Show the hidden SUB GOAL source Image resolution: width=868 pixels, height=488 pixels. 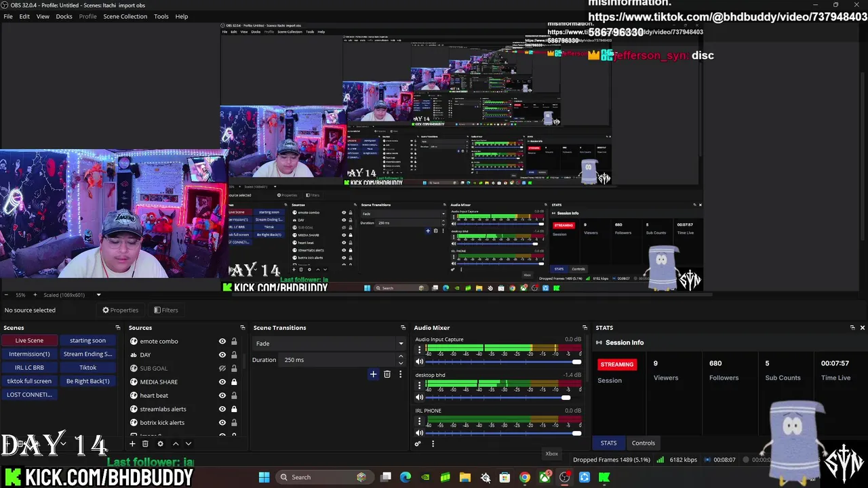tap(222, 369)
